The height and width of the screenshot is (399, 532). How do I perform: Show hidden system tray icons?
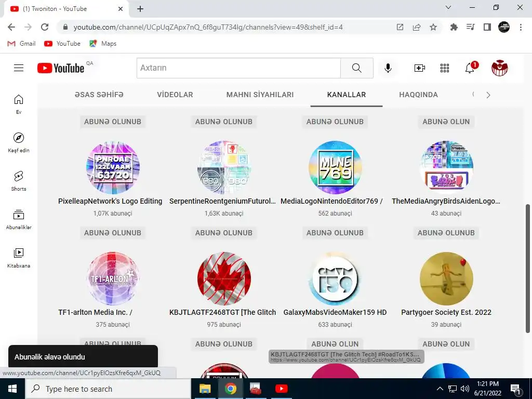(440, 389)
